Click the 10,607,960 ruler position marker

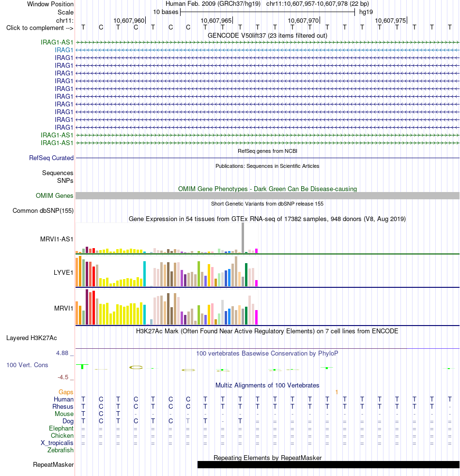click(129, 21)
